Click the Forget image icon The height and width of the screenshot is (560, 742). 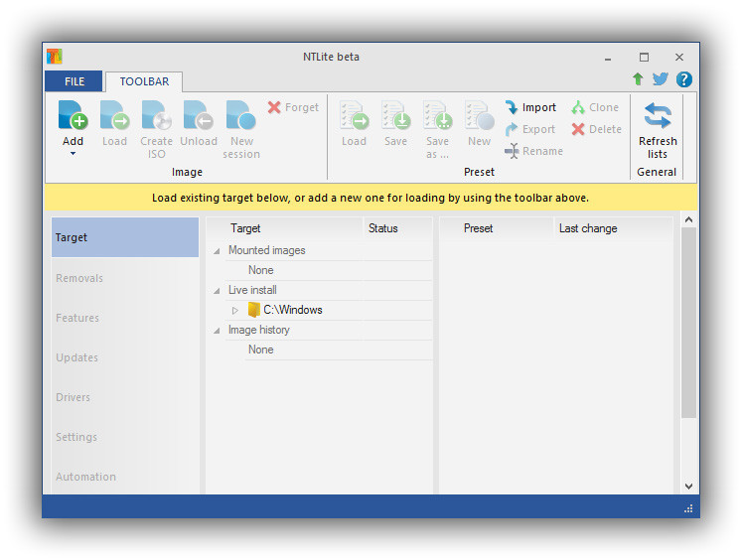coord(274,107)
